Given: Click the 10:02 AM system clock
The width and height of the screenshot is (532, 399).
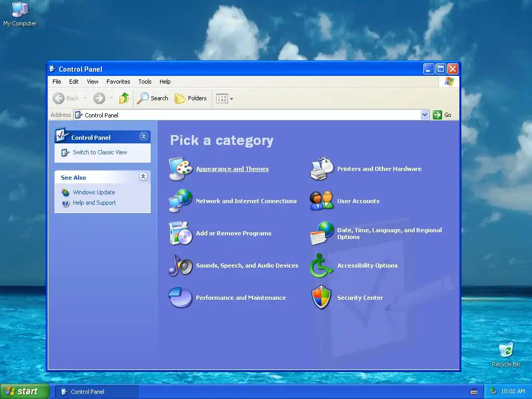Looking at the screenshot, I should (513, 391).
